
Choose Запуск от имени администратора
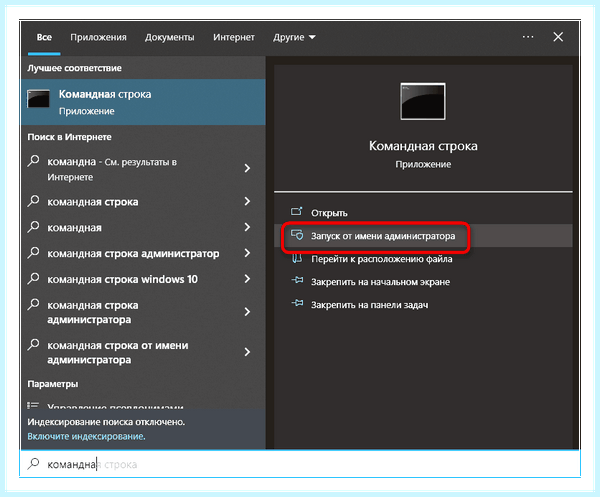(x=423, y=236)
